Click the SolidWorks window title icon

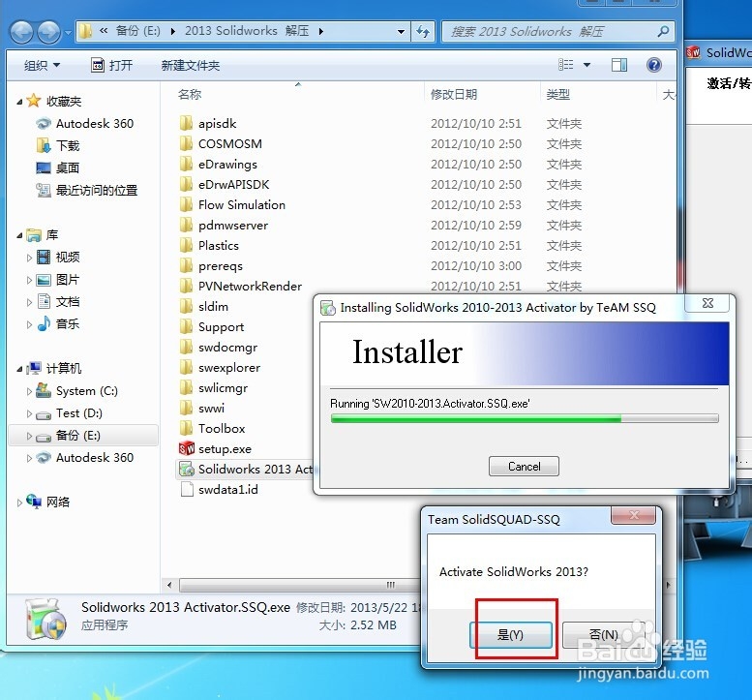(694, 52)
